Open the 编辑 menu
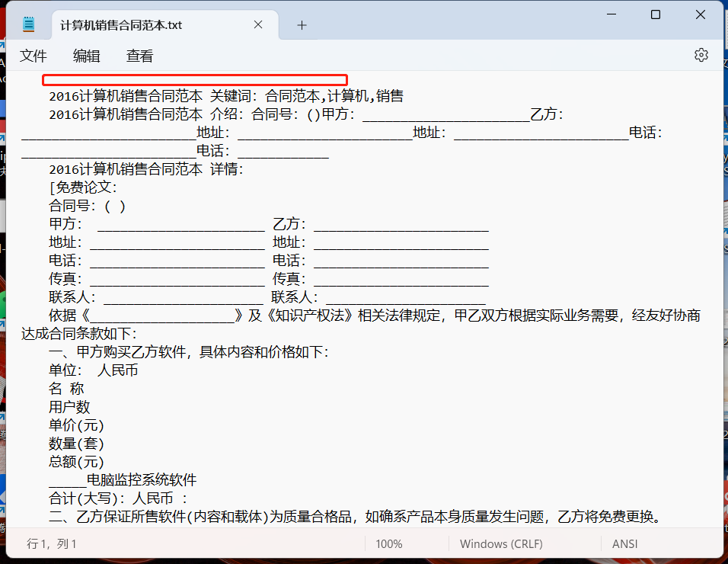The width and height of the screenshot is (728, 564). (x=86, y=56)
